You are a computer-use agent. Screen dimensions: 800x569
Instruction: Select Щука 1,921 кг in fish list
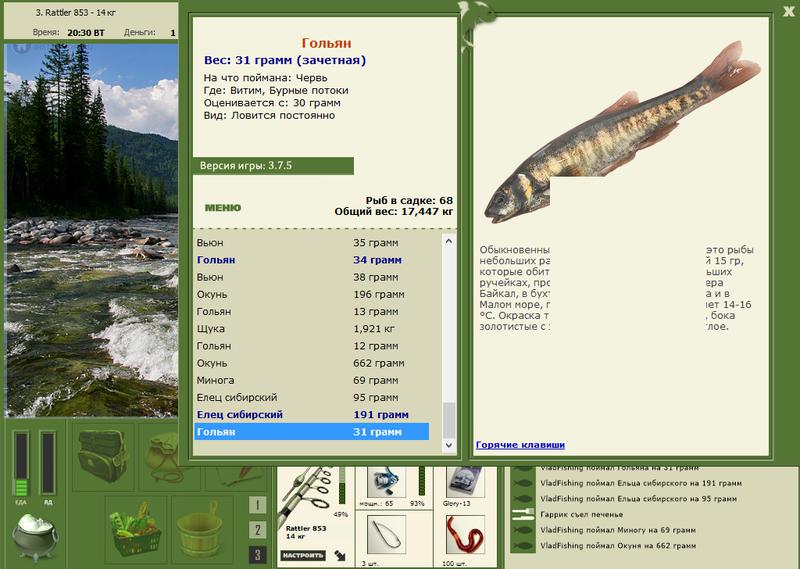[312, 329]
